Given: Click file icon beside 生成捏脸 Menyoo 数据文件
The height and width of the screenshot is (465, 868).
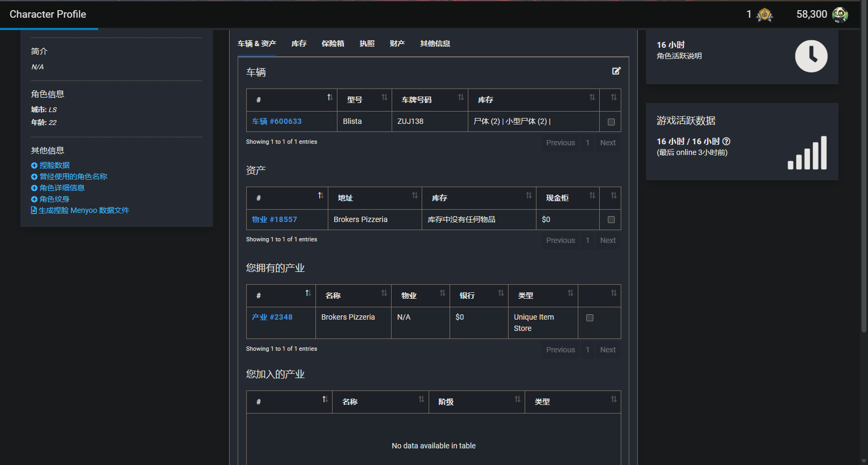Looking at the screenshot, I should pyautogui.click(x=34, y=210).
